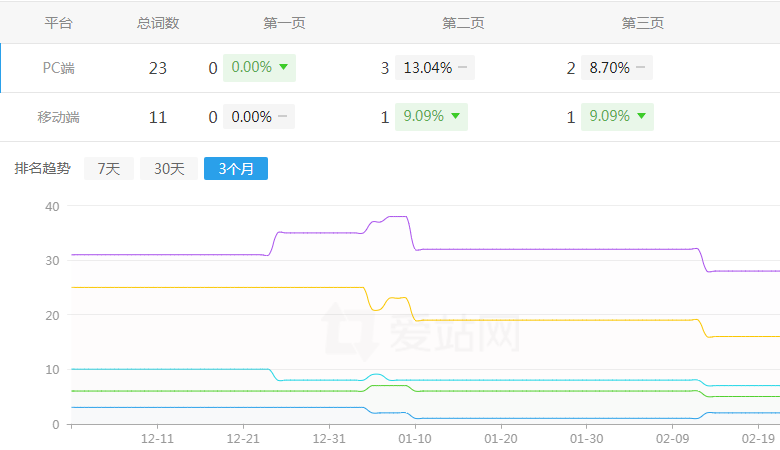This screenshot has height=450, width=780.
Task: Click green down arrow in 移动端 second page badge
Action: pos(456,117)
